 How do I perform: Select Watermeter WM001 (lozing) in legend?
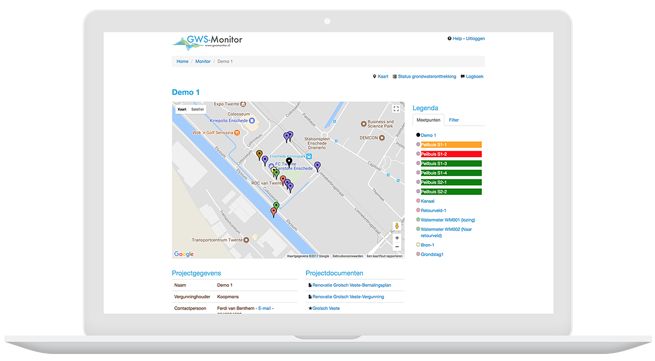pyautogui.click(x=448, y=220)
